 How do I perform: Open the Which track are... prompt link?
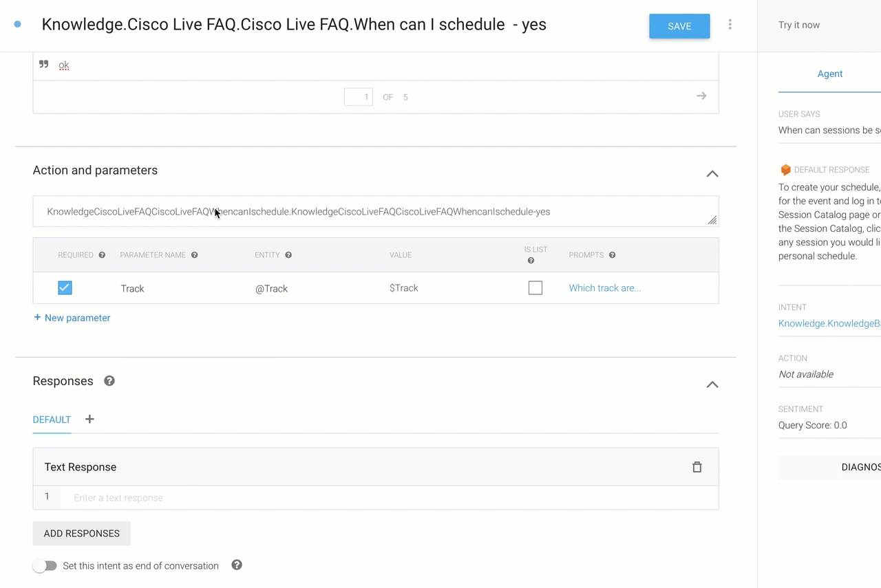pyautogui.click(x=605, y=288)
